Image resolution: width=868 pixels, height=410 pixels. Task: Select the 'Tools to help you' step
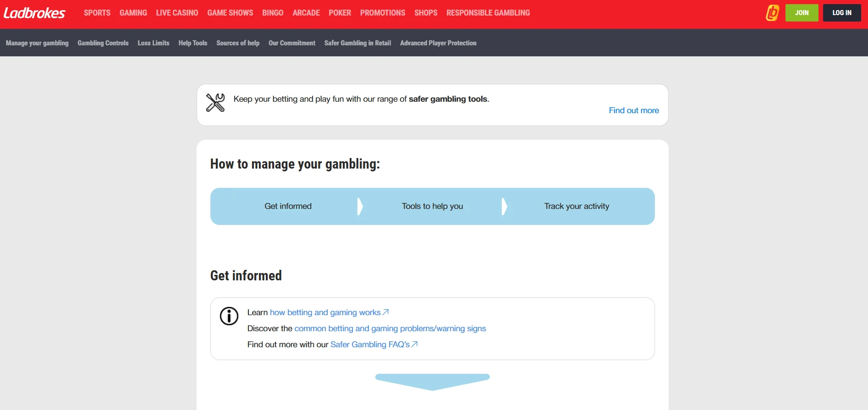point(432,206)
